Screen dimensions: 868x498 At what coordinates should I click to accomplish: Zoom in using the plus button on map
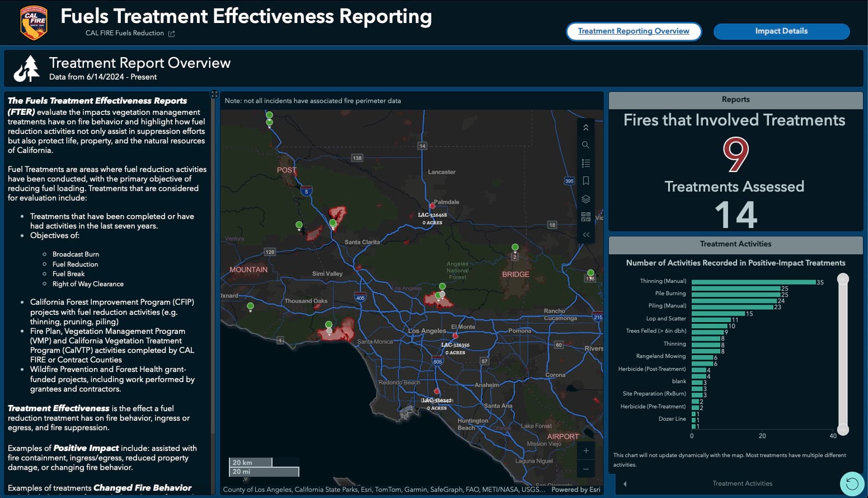(586, 450)
